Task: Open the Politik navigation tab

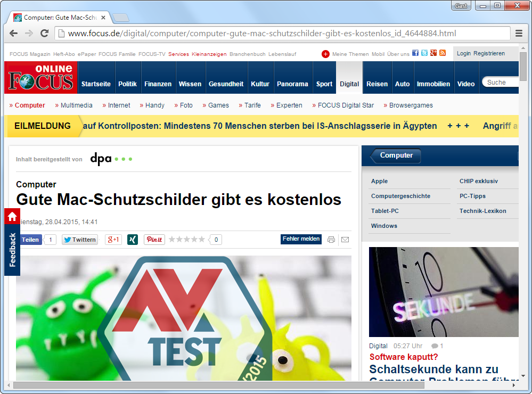Action: point(127,84)
